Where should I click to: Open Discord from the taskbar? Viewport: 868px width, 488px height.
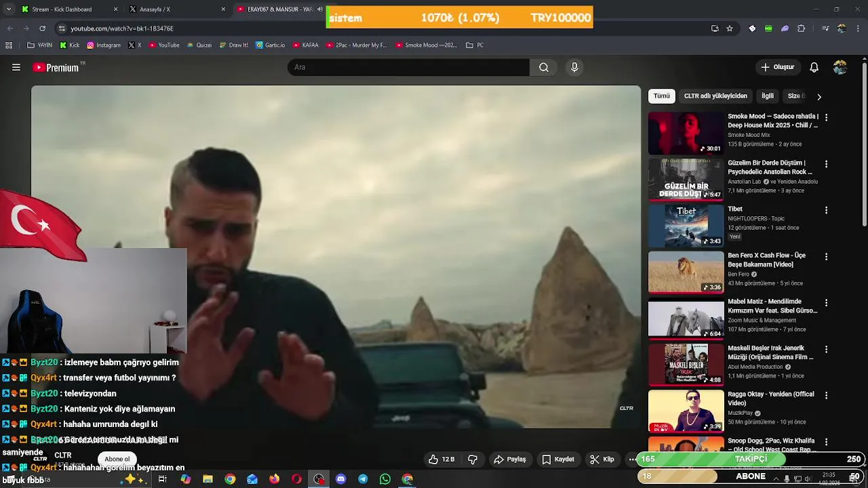click(341, 479)
